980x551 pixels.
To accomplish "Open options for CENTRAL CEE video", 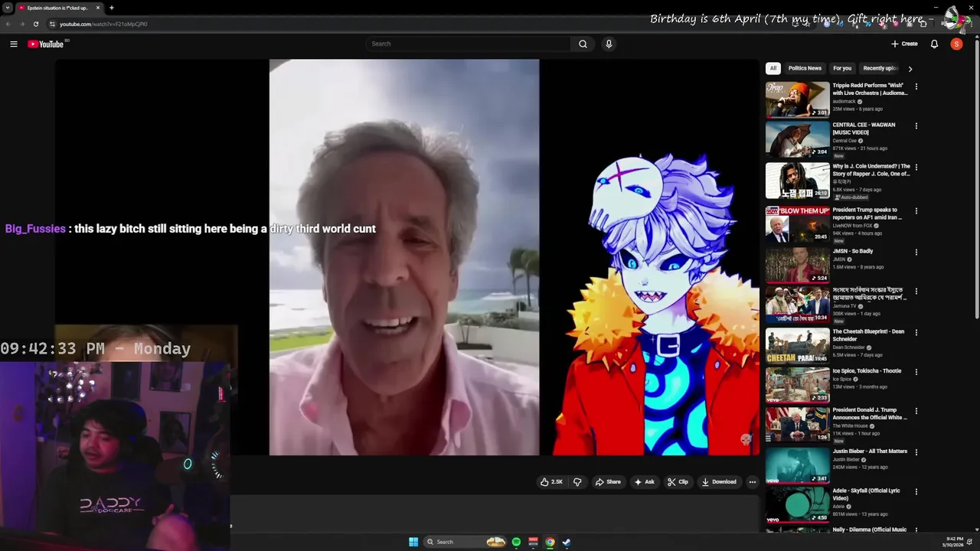I will (916, 126).
